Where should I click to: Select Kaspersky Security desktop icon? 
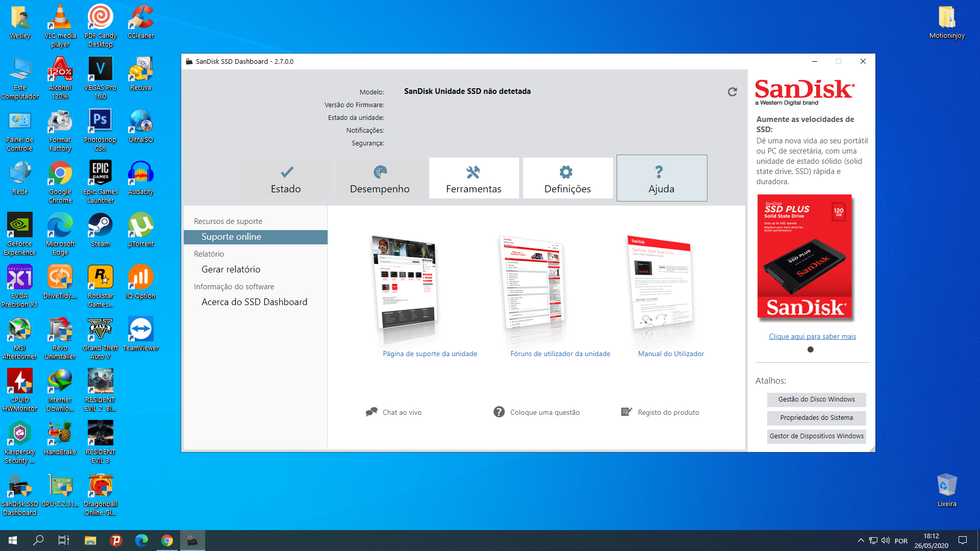[20, 442]
